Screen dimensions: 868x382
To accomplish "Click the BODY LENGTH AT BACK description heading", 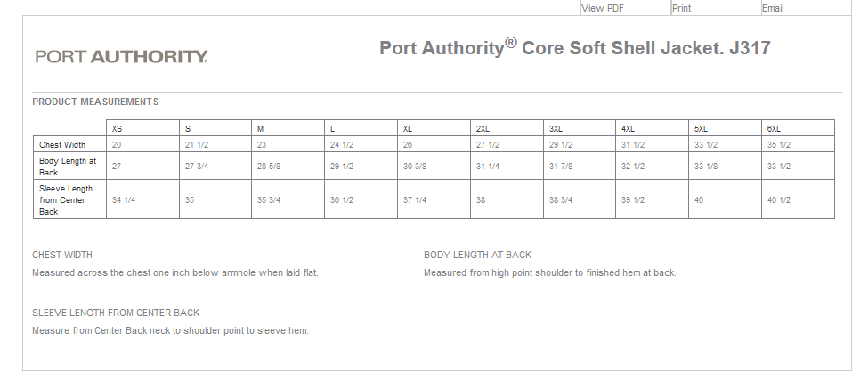I will tap(477, 255).
